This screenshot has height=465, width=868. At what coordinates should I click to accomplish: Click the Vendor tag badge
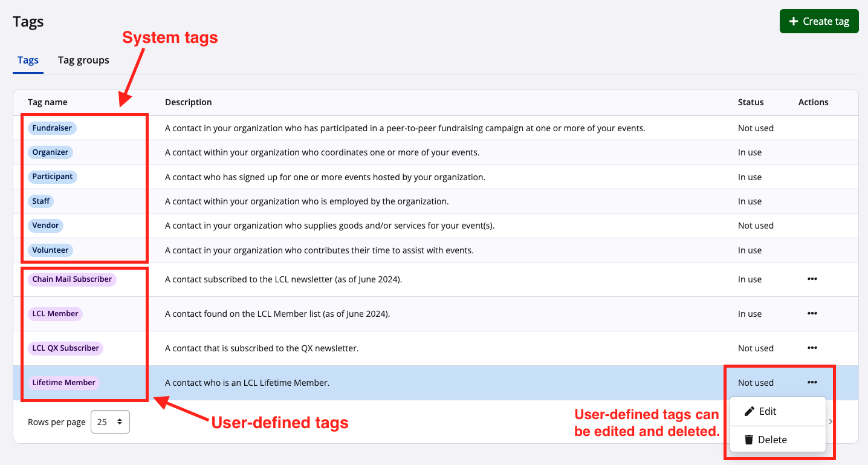coord(45,226)
